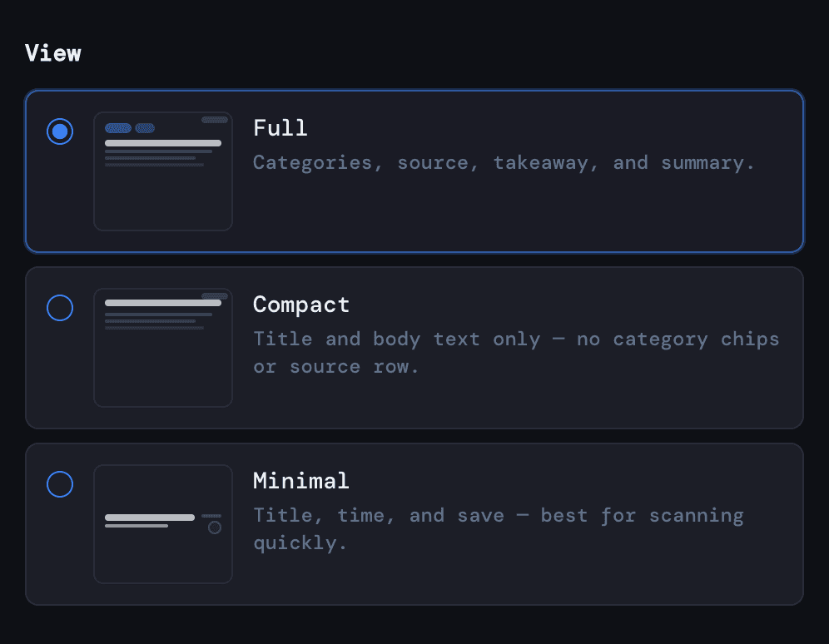The image size is (829, 644).
Task: Enable the Minimal view radio button
Action: tap(60, 484)
